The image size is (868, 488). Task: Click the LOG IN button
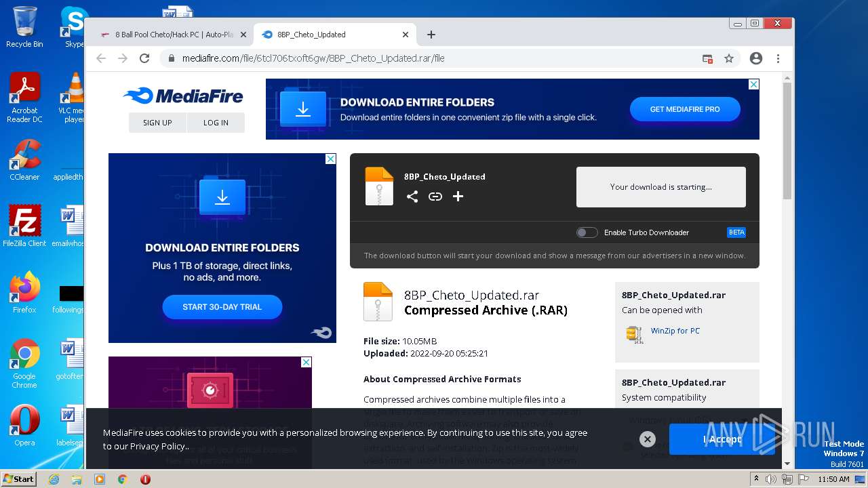coord(216,123)
